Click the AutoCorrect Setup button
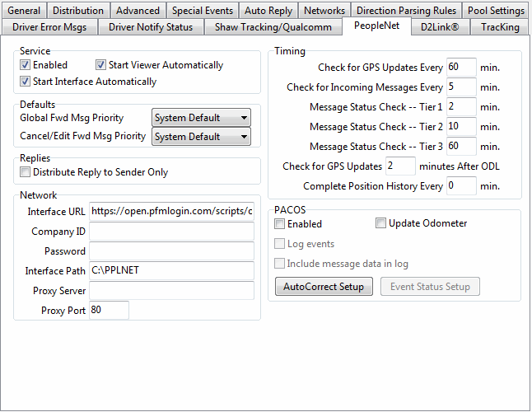The height and width of the screenshot is (412, 532). coord(324,287)
